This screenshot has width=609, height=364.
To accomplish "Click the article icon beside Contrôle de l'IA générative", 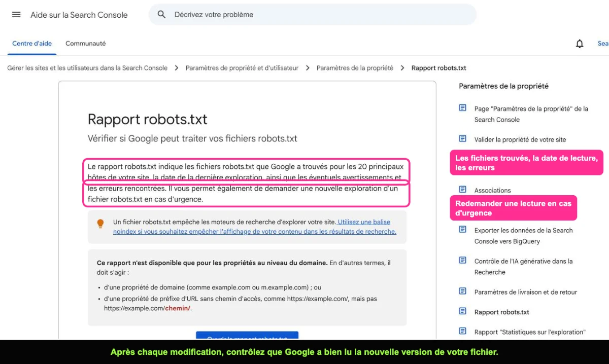I will [462, 261].
